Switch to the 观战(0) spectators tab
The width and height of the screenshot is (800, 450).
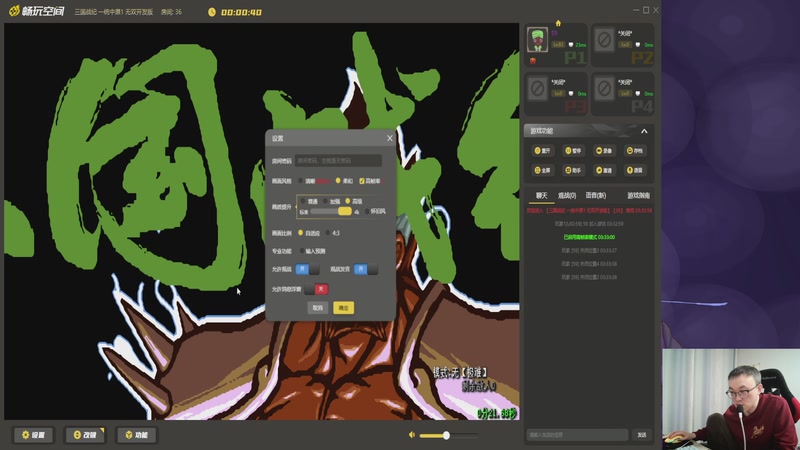(567, 195)
